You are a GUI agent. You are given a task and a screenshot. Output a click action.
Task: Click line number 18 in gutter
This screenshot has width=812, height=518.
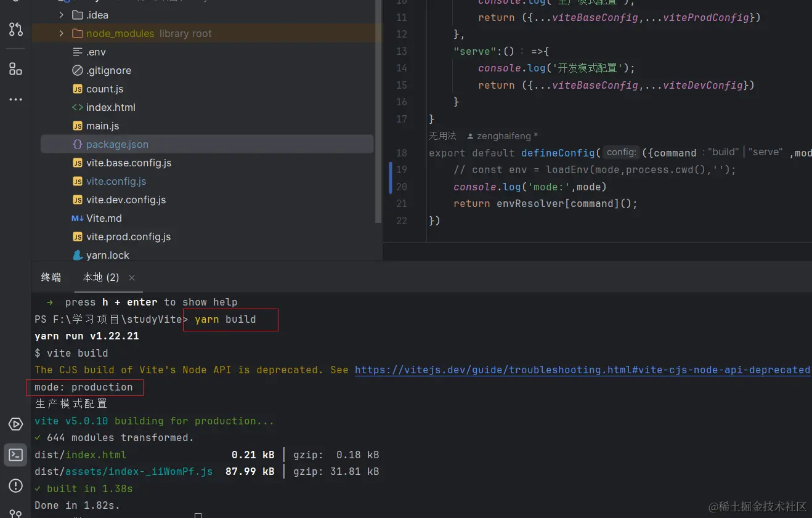click(401, 153)
